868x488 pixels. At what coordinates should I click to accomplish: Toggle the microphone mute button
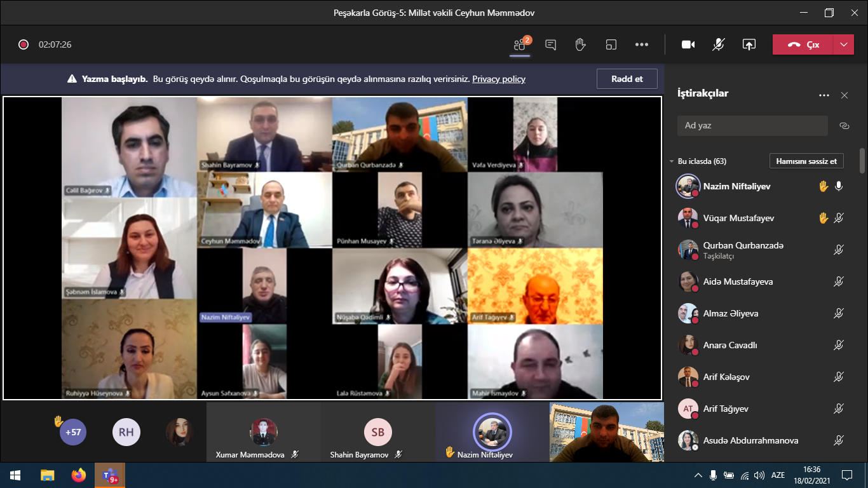click(x=719, y=44)
